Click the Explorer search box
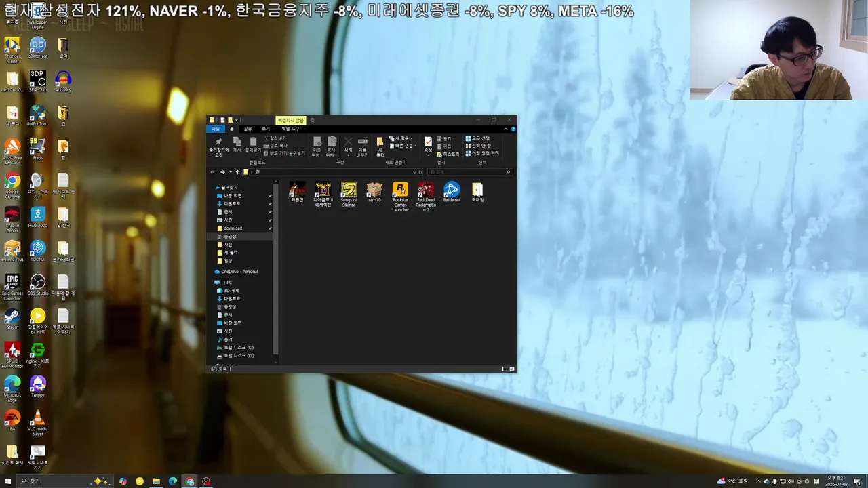The image size is (868, 488). [469, 172]
